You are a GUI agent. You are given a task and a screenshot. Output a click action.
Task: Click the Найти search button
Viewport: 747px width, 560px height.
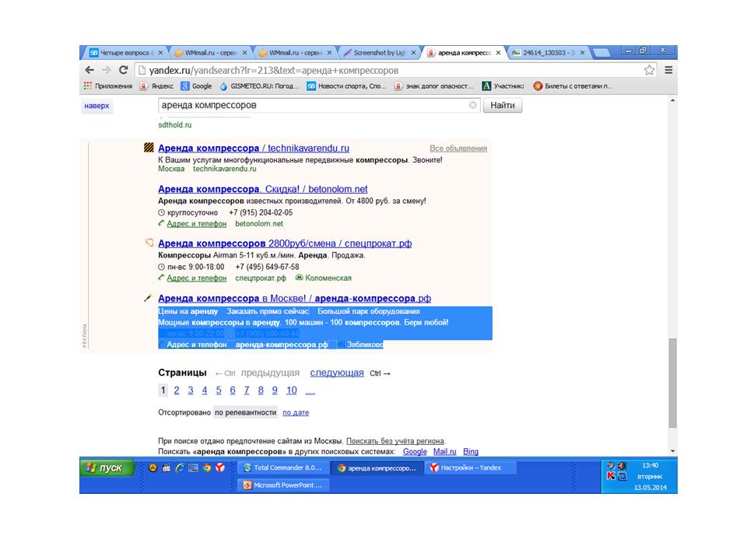pos(503,105)
